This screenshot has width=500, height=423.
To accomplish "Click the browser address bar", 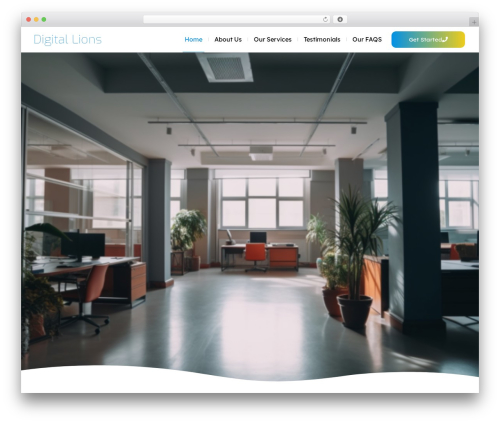I will point(237,19).
